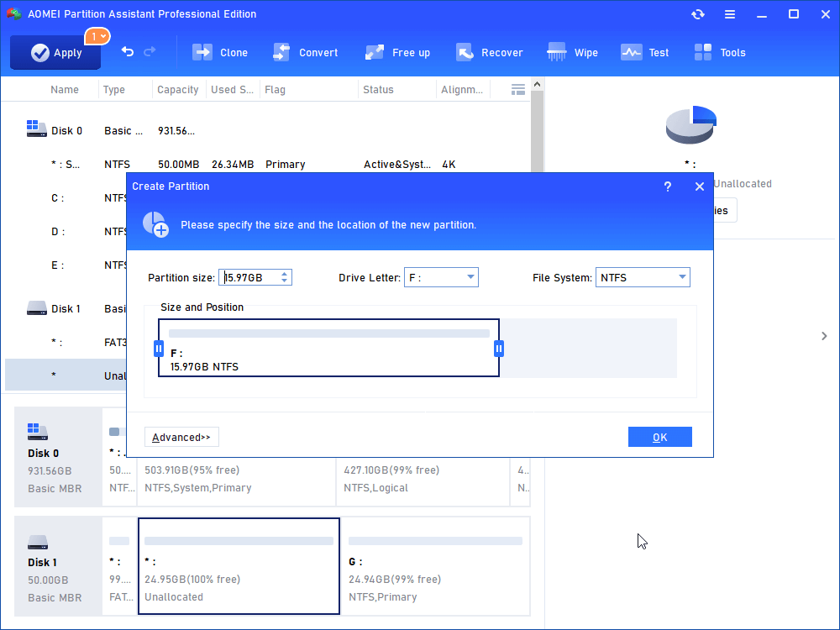This screenshot has height=630, width=840.
Task: Select the Disk 1 50.00GB disk map tile
Action: (x=58, y=565)
